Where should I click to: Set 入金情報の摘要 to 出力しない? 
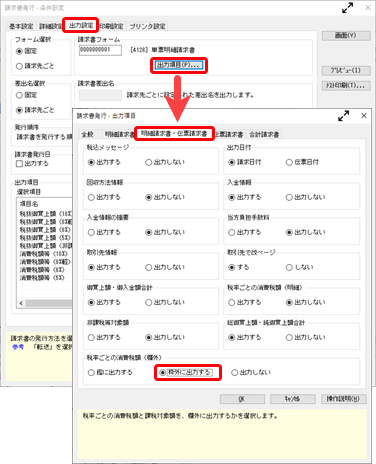click(x=165, y=232)
